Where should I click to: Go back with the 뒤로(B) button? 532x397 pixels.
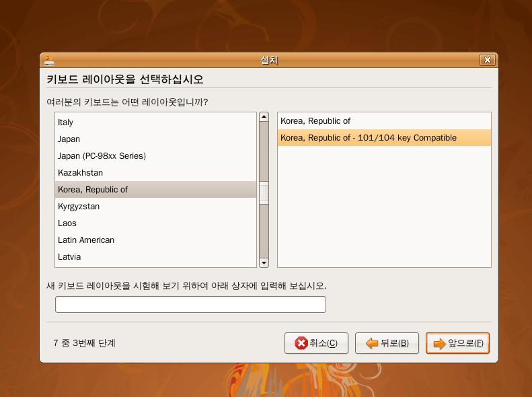tap(387, 343)
